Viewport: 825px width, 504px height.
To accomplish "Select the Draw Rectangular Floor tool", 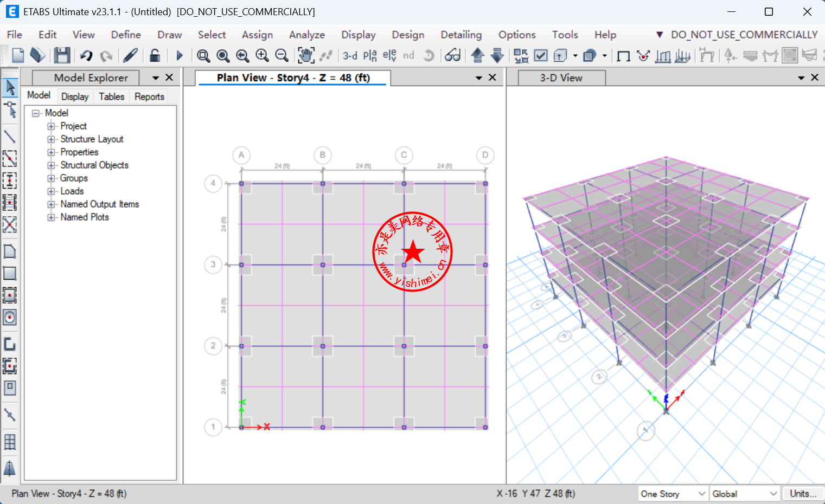I will click(x=10, y=273).
